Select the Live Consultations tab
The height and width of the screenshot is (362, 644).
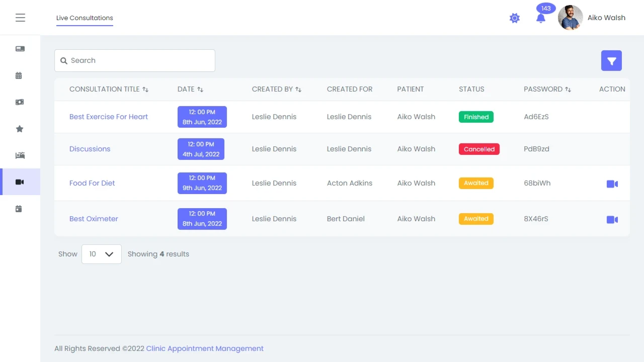(x=85, y=18)
